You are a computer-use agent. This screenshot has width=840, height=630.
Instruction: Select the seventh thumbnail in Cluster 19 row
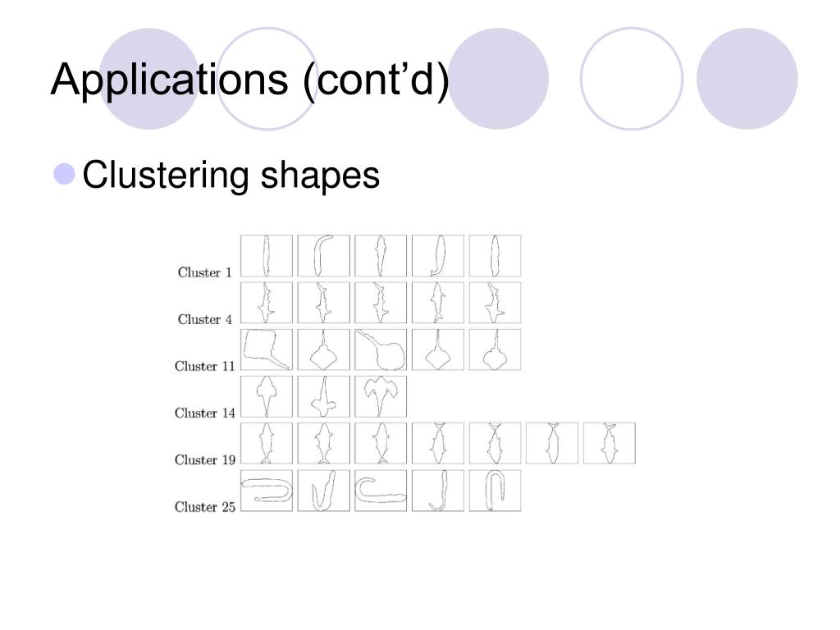(609, 443)
